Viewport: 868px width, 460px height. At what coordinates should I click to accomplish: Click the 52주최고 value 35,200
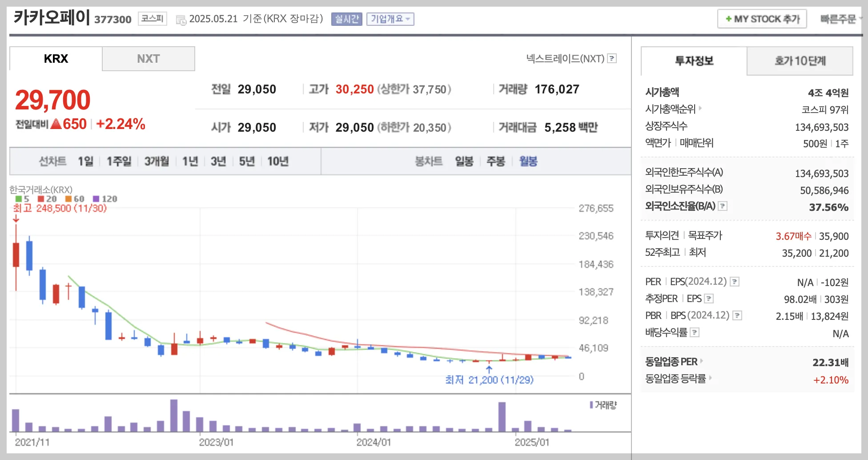coord(797,253)
